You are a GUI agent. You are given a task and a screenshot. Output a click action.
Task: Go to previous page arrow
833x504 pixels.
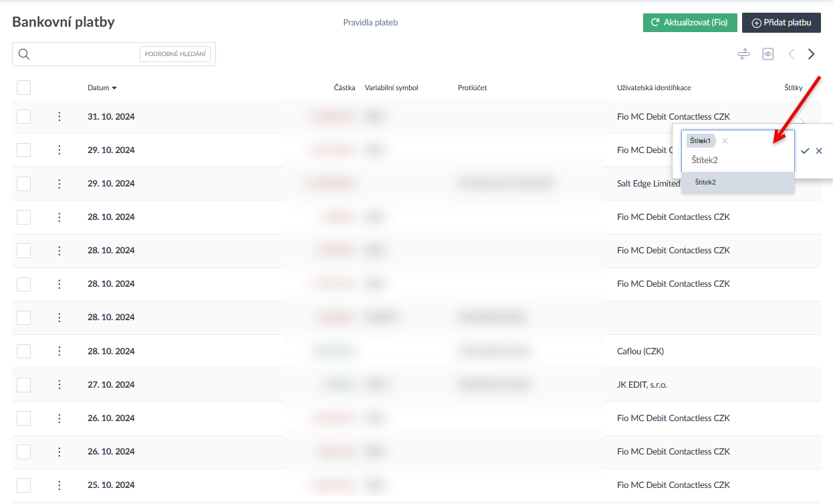[791, 54]
